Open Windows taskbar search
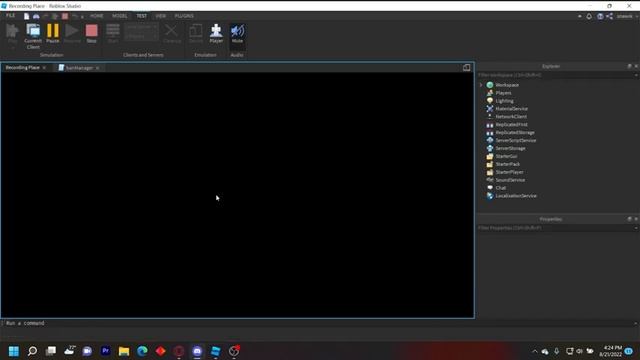Image resolution: width=640 pixels, height=360 pixels. tap(32, 351)
